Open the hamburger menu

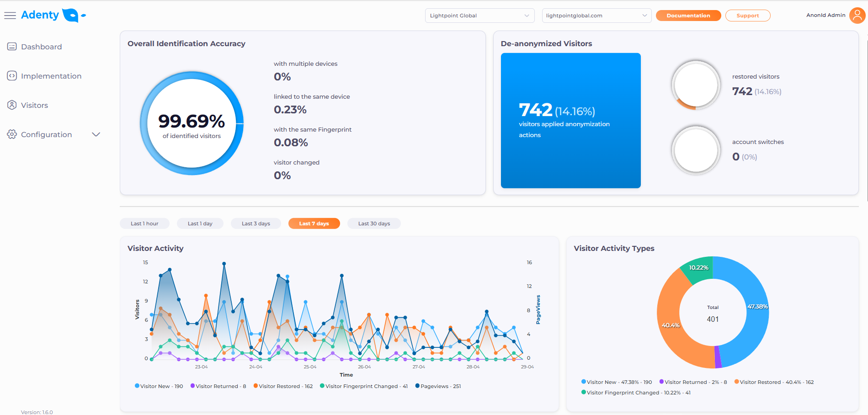pyautogui.click(x=10, y=15)
